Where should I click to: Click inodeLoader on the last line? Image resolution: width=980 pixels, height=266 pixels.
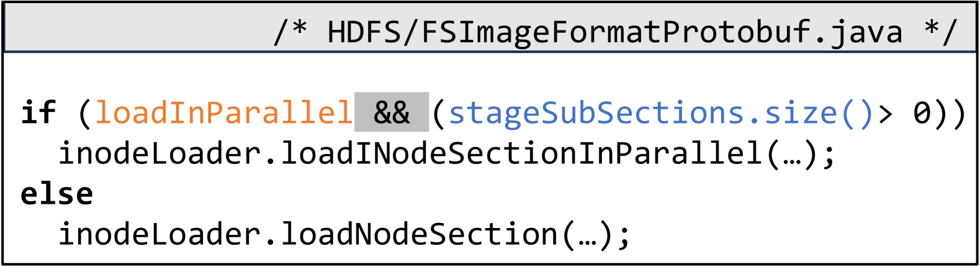tap(160, 234)
